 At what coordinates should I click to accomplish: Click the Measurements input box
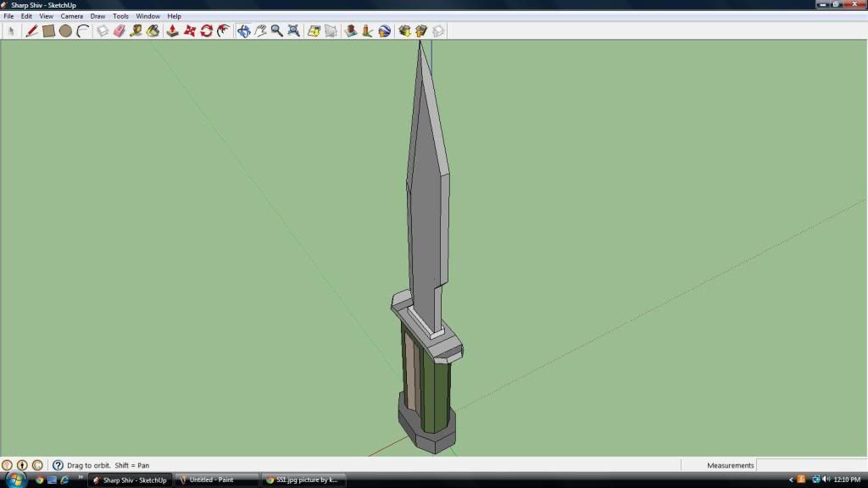click(811, 465)
